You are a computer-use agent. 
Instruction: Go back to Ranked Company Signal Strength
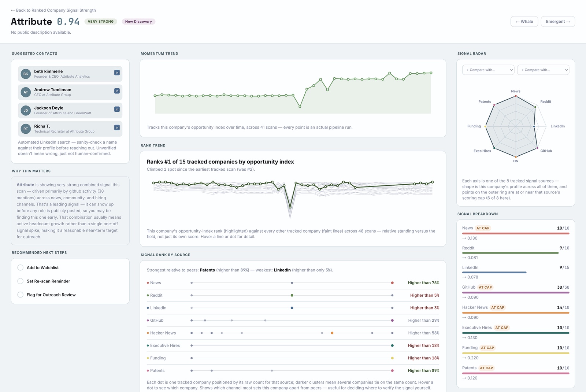(x=53, y=10)
